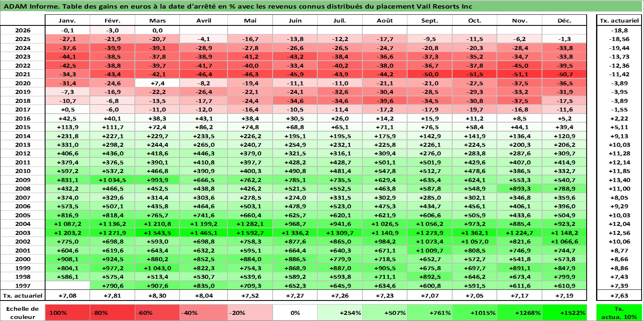Click bottom row value +7,08 under Janv.
The height and width of the screenshot is (321, 644).
[67, 296]
